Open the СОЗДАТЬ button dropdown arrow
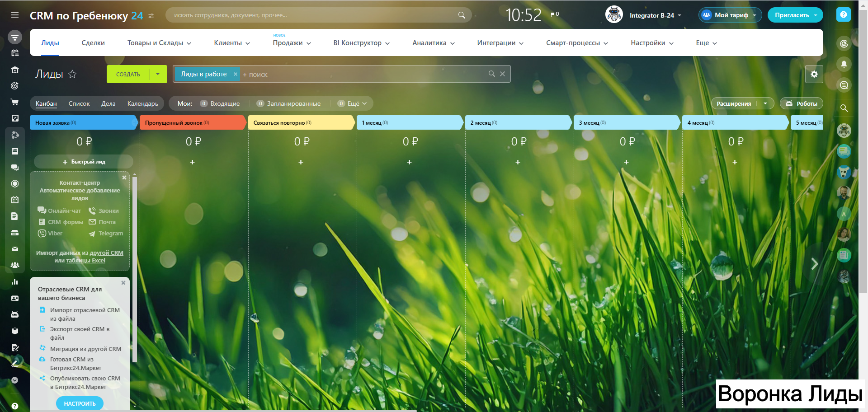Screen dimensions: 868x412 point(158,74)
